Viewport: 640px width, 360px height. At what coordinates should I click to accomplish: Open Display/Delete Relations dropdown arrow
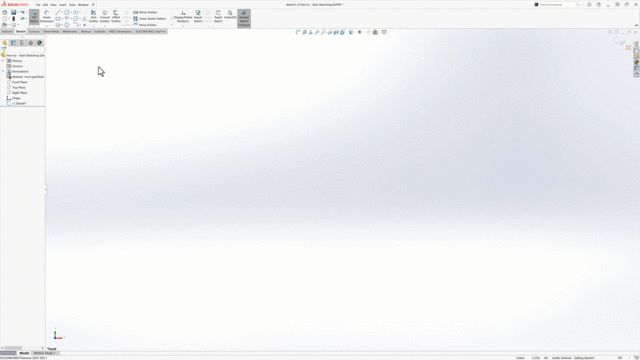[183, 26]
